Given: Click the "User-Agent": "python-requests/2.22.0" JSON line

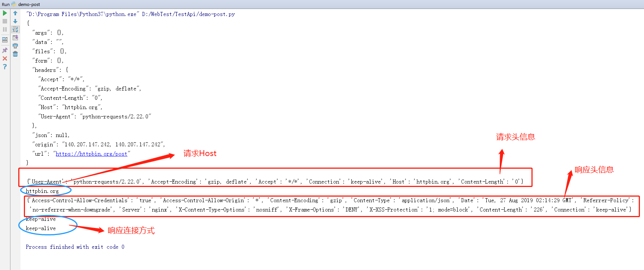Looking at the screenshot, I should click(95, 117).
